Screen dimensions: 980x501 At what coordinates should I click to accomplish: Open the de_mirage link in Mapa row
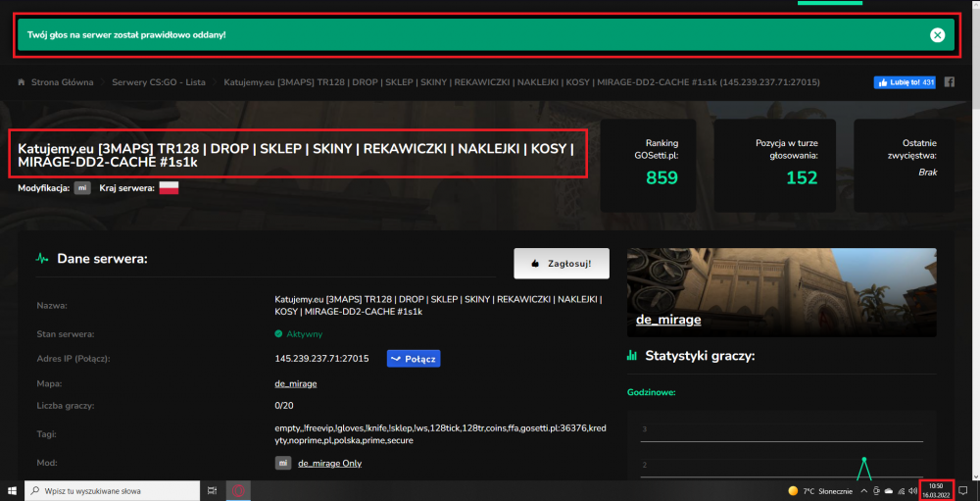296,383
